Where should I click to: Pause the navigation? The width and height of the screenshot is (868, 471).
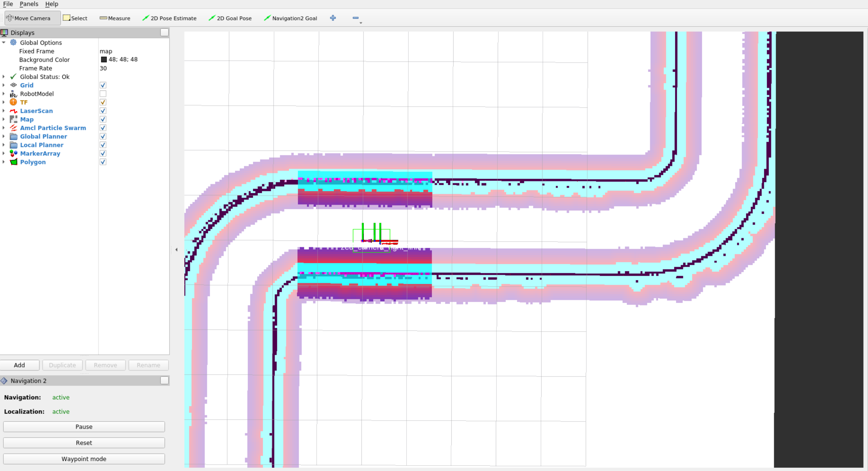(84, 426)
